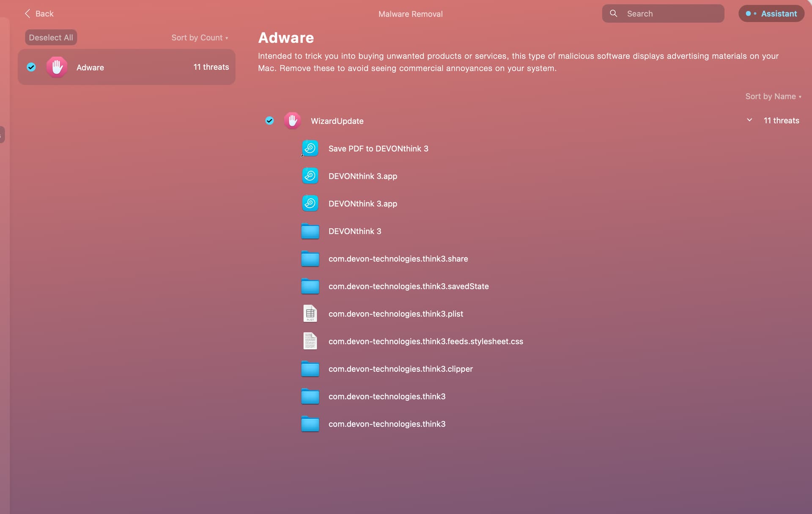This screenshot has height=514, width=812.
Task: Click the 11 threats count in sidebar
Action: click(x=211, y=67)
